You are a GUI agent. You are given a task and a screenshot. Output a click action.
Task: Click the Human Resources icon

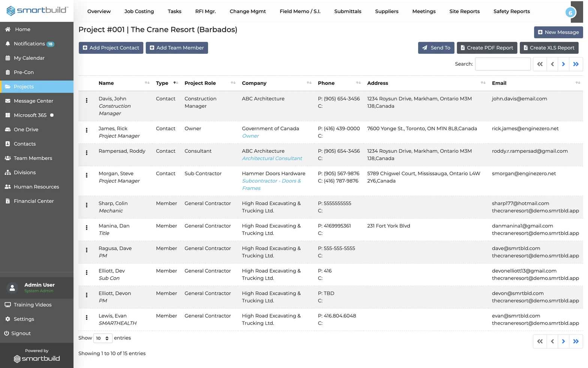[x=7, y=187]
